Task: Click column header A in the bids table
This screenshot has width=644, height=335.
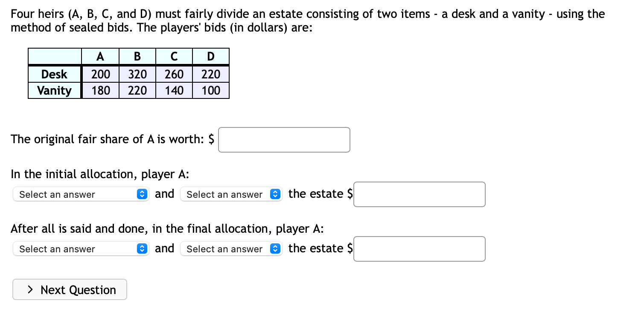Action: click(x=100, y=56)
